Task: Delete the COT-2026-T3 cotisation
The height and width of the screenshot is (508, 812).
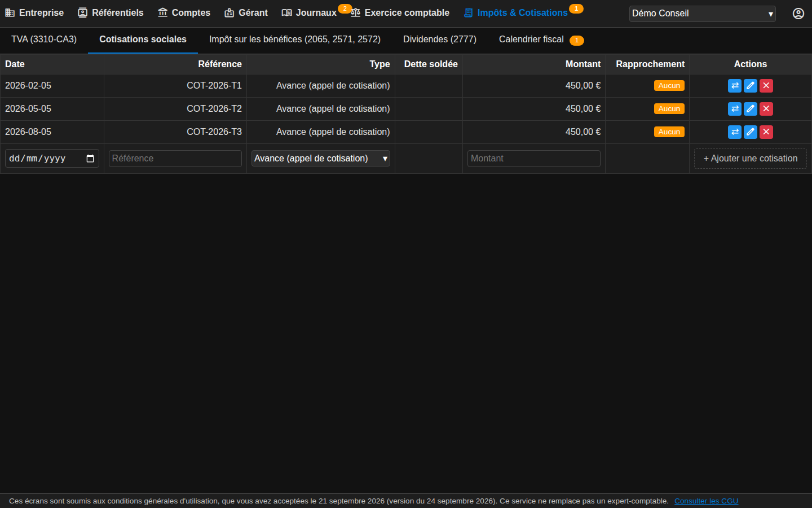Action: point(766,132)
